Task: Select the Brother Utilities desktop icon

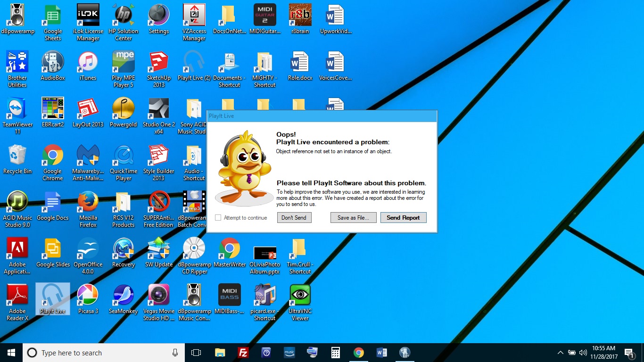Action: [x=17, y=69]
